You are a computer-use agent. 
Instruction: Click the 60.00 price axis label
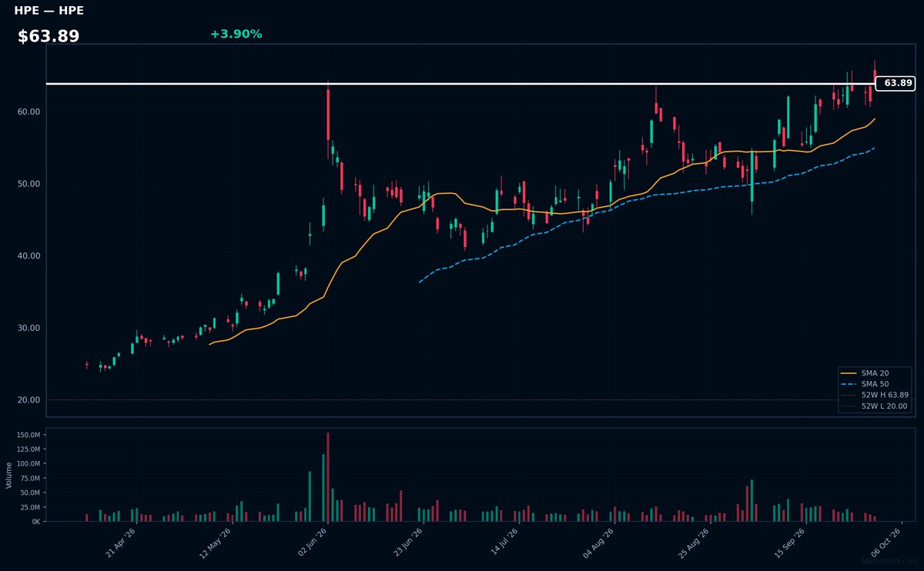[28, 112]
